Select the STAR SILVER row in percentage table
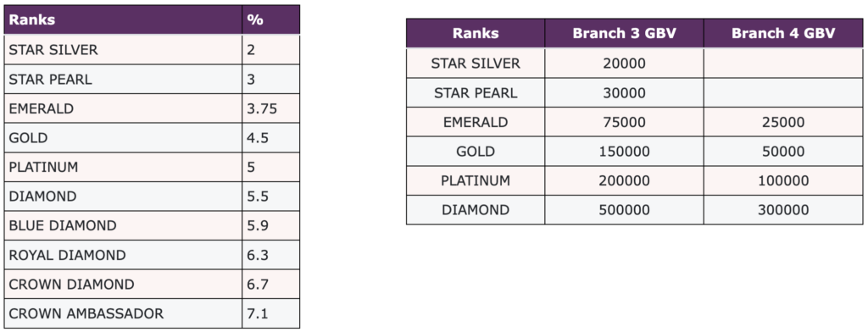Image resolution: width=868 pixels, height=332 pixels. pos(152,50)
